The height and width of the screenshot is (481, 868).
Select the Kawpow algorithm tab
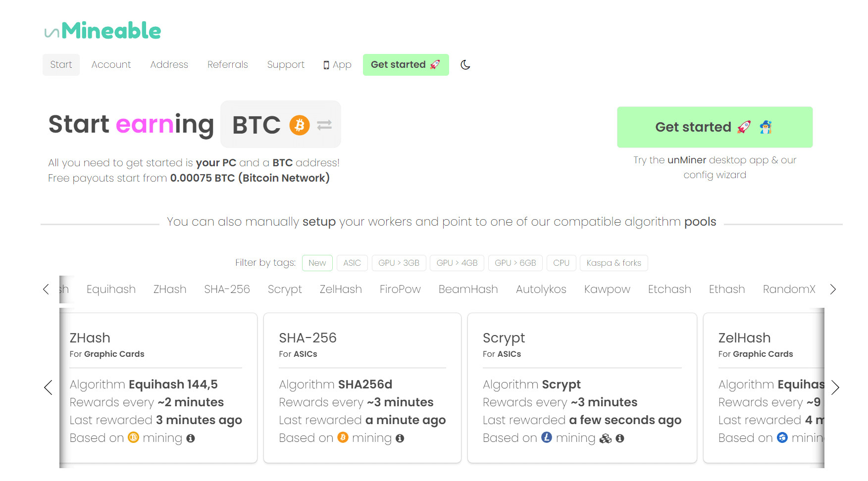(607, 289)
